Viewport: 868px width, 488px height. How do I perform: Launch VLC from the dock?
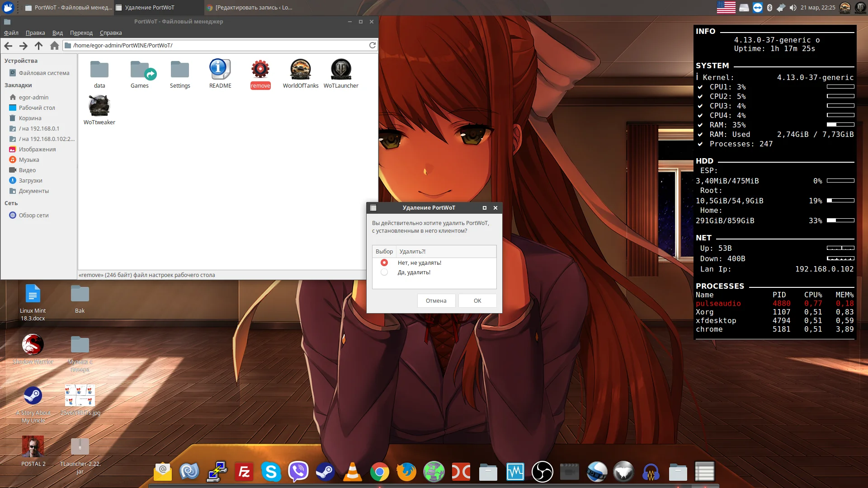click(x=352, y=472)
